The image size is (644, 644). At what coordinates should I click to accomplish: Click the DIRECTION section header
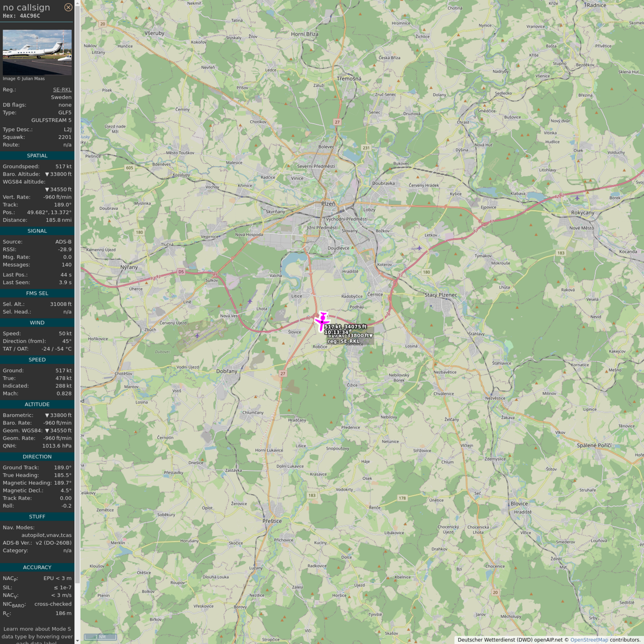point(37,457)
